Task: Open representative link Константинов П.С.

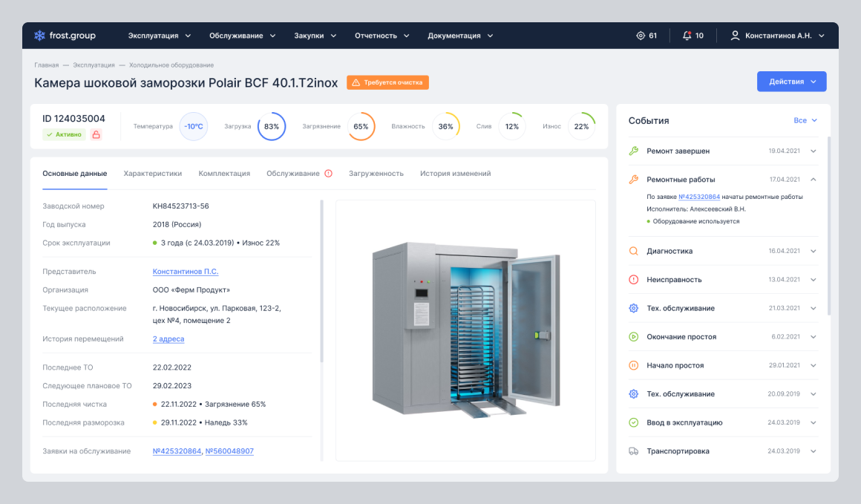Action: 186,271
